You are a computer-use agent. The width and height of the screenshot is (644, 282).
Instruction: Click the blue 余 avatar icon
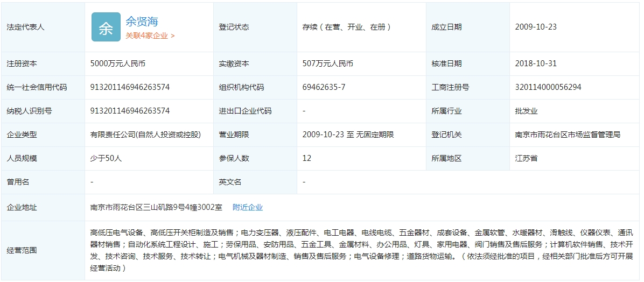pos(106,27)
